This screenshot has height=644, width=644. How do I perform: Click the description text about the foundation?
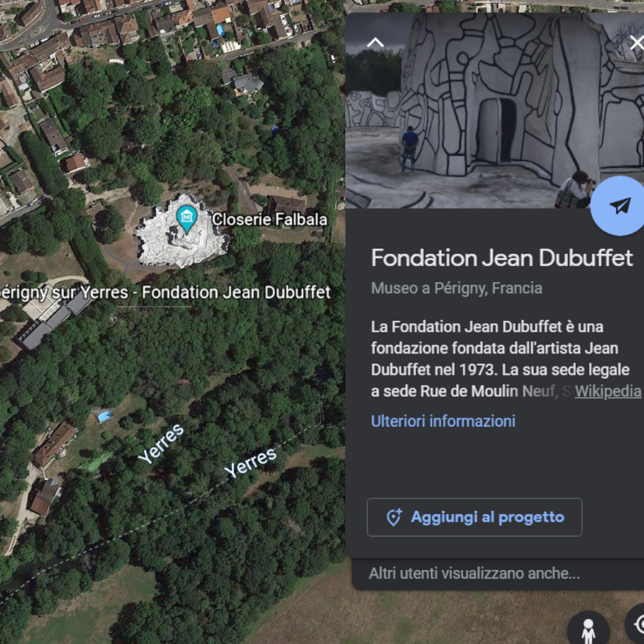click(500, 359)
